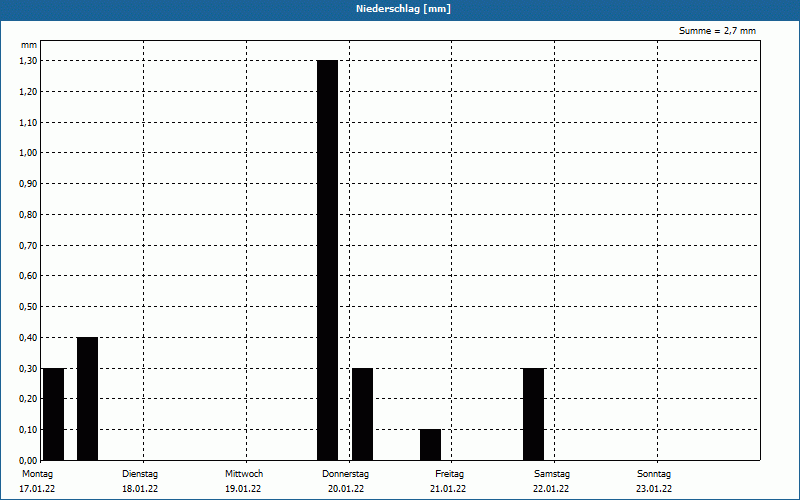Click the date 19.01.22

[x=243, y=489]
